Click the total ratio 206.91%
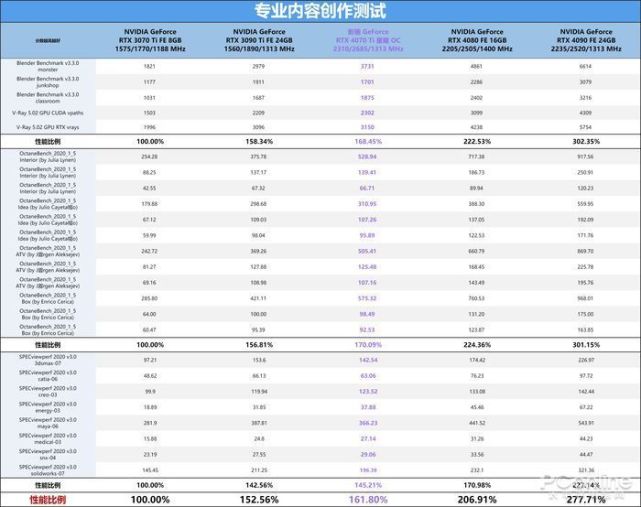Viewport: 641px width, 507px height. tap(477, 499)
